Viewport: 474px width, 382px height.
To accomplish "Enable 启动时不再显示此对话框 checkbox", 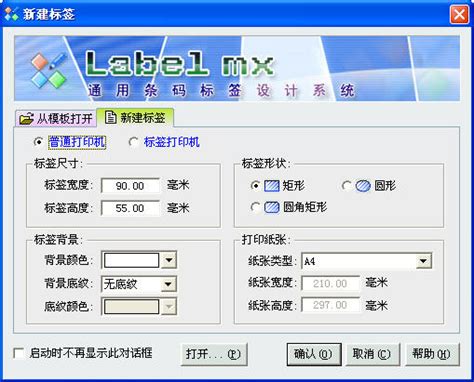I will 19,354.
